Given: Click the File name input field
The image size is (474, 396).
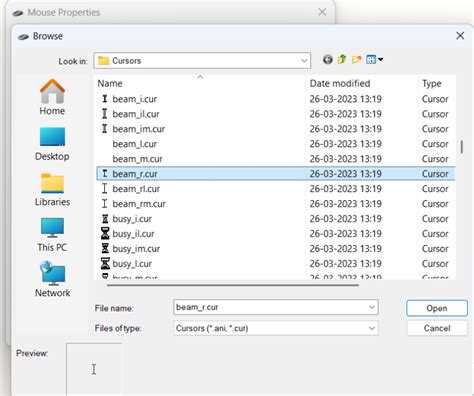Looking at the screenshot, I should coord(270,307).
